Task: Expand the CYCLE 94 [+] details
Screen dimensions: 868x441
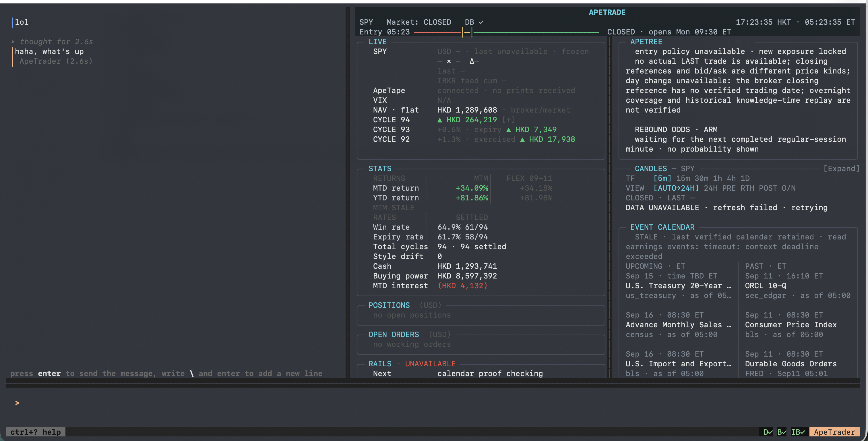Action: pyautogui.click(x=508, y=120)
